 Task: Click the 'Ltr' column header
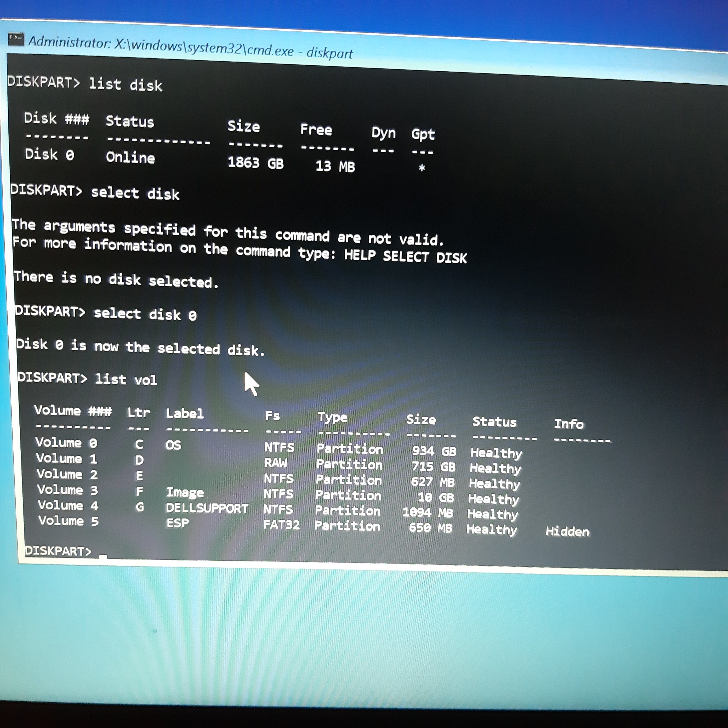pos(139,413)
